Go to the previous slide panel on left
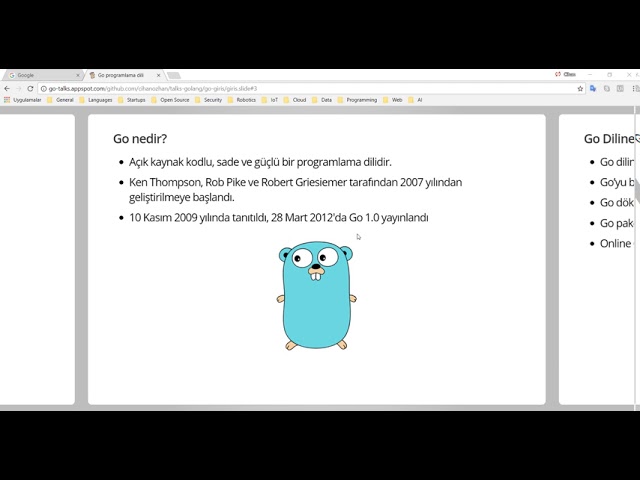Image resolution: width=640 pixels, height=480 pixels. [37, 259]
